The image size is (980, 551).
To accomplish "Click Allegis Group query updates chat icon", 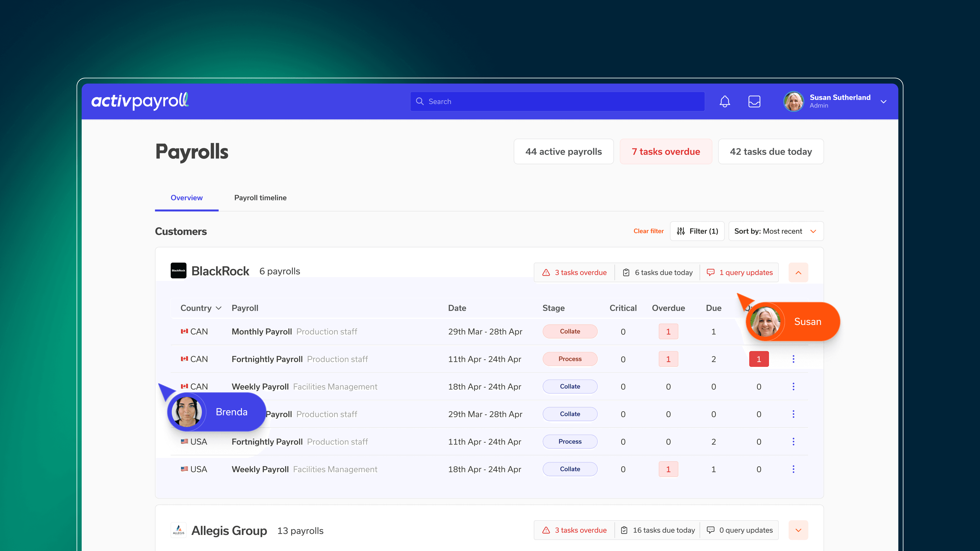I will pos(710,530).
